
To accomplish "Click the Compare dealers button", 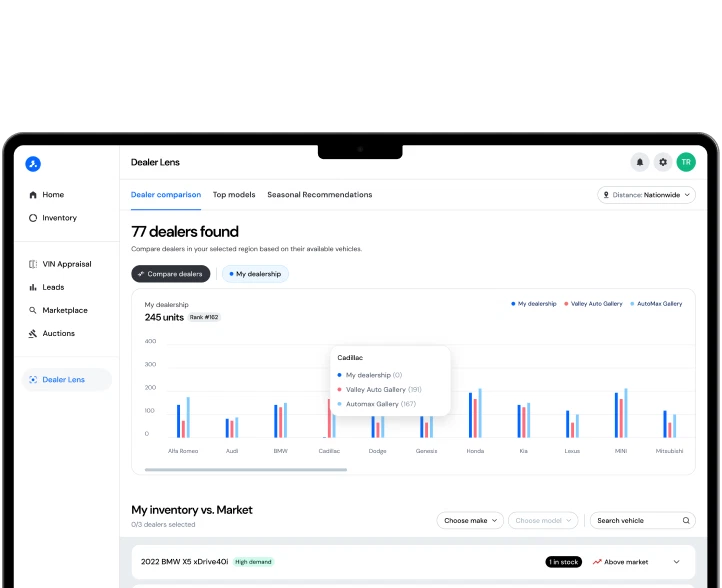I will tap(170, 274).
